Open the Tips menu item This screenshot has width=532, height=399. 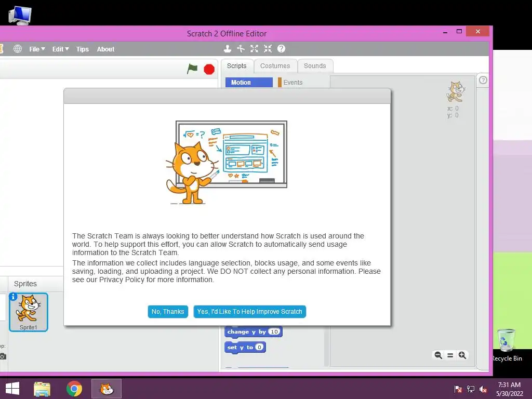click(x=83, y=49)
